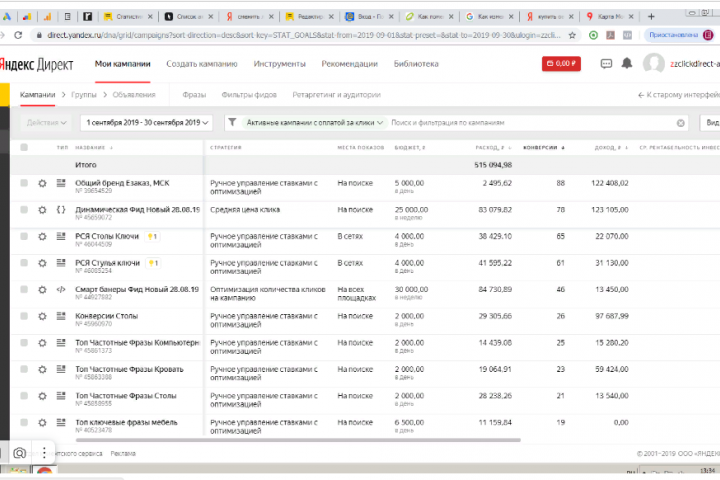Sort by the Расход column header
Screen dimensions: 720x480
tap(493, 147)
